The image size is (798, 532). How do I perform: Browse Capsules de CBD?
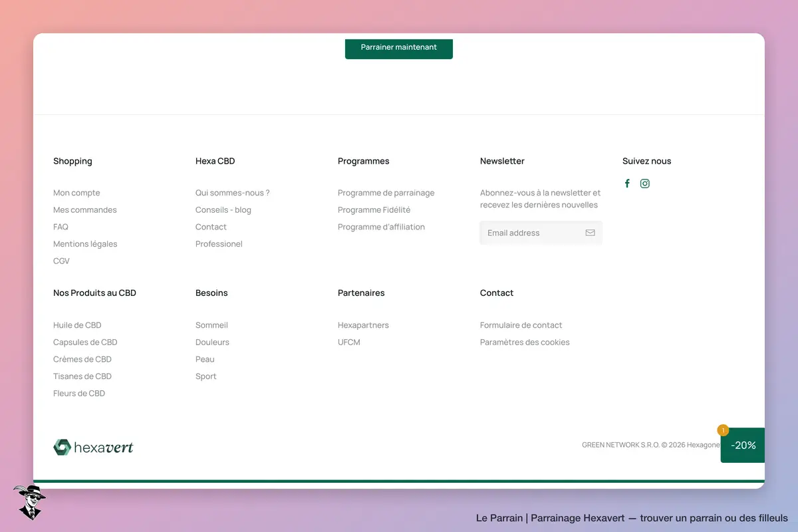(x=85, y=342)
